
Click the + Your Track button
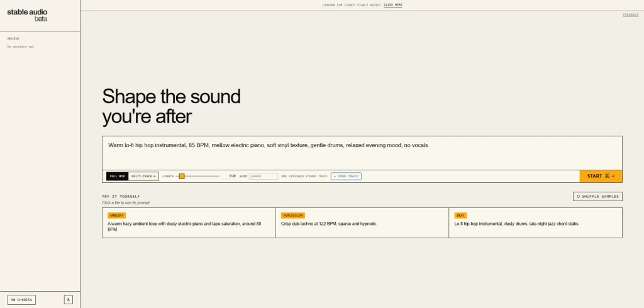(x=346, y=176)
